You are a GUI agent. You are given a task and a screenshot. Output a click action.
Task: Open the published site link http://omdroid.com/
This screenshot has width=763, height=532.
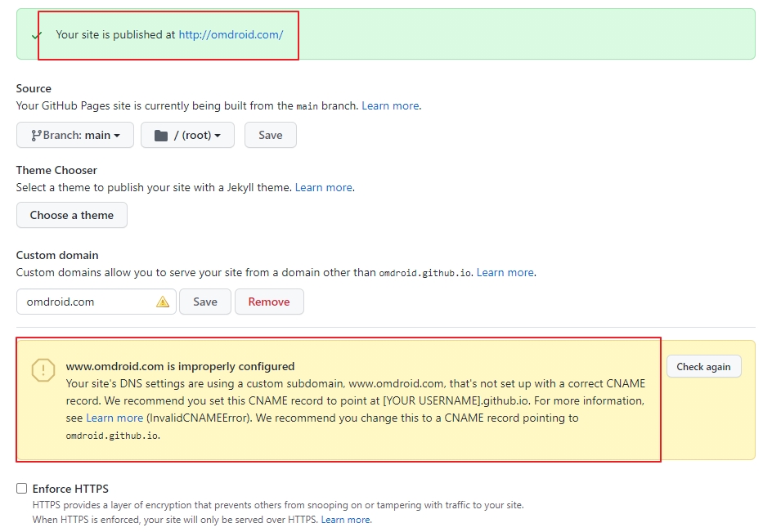pyautogui.click(x=231, y=34)
